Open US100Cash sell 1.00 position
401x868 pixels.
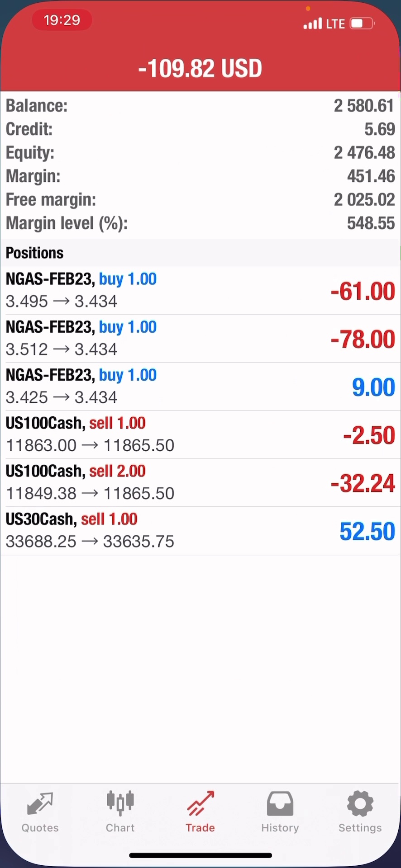200,434
